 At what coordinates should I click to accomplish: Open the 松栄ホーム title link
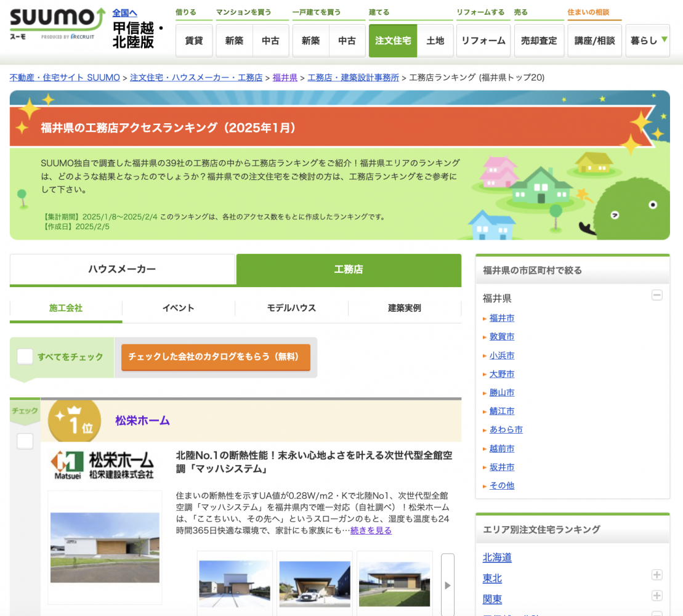click(142, 420)
